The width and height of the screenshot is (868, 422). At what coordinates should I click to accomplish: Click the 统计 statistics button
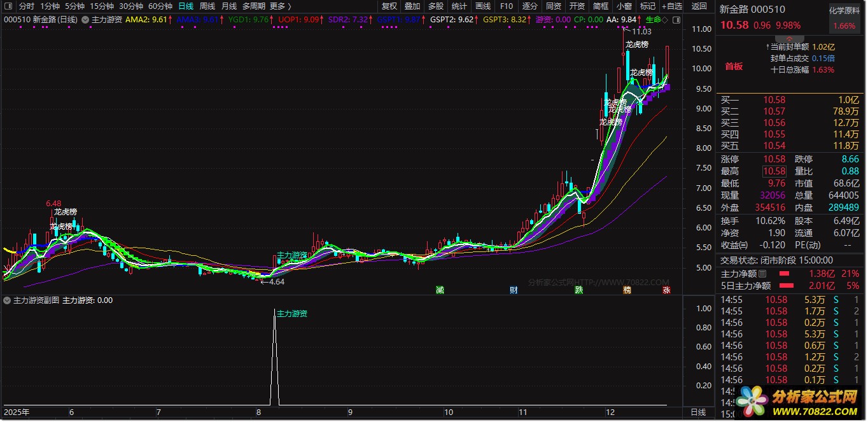[459, 6]
